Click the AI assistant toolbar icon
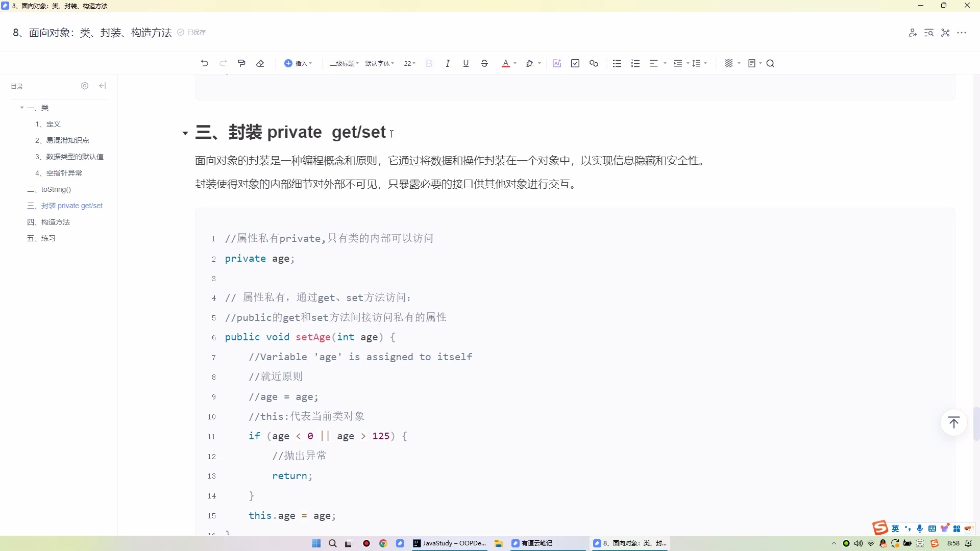 (557, 63)
